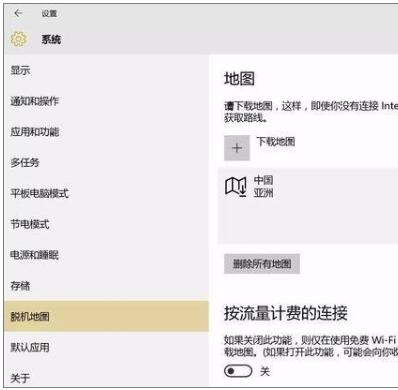The image size is (398, 390).
Task: Open the 关于 page
Action: (107, 377)
